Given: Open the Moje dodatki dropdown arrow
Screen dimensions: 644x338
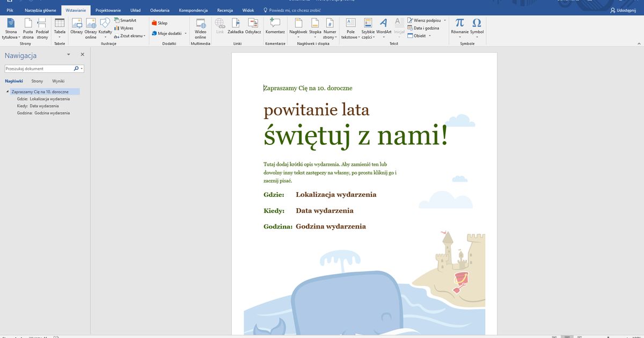Looking at the screenshot, I should tap(185, 33).
